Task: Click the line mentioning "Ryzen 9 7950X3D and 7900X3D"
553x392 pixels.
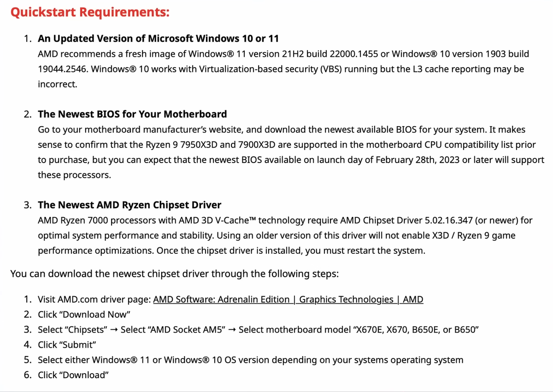Action: coord(287,145)
